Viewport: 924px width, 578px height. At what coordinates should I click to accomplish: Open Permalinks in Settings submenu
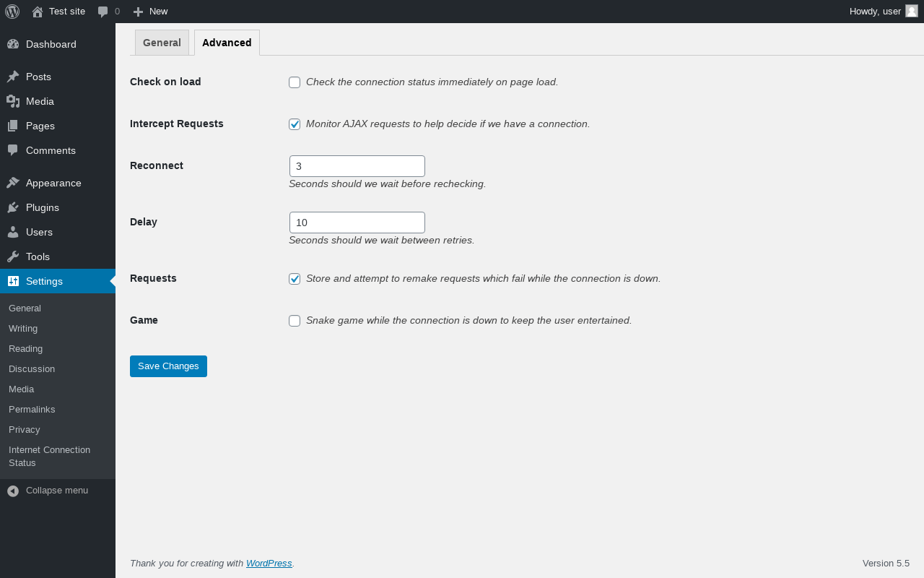tap(32, 409)
